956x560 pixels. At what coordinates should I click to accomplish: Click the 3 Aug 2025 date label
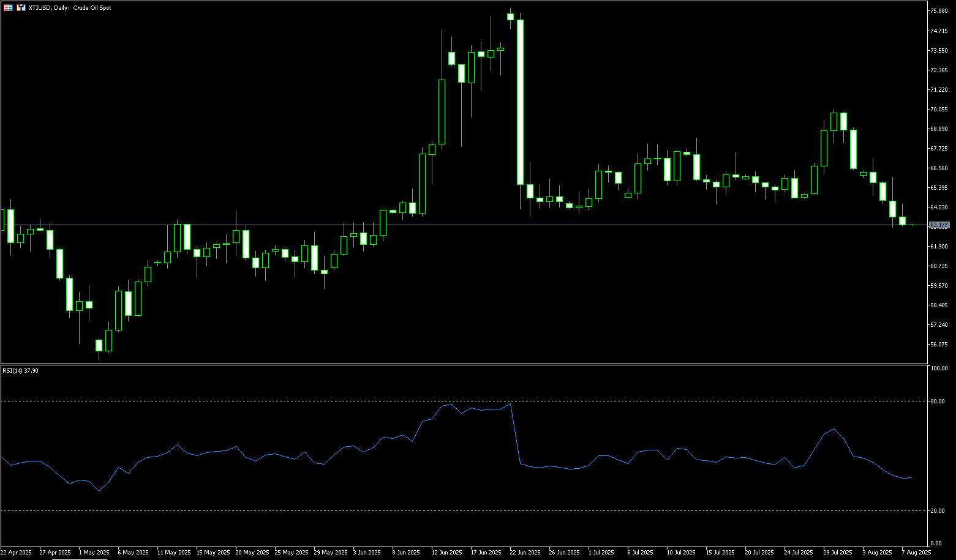click(x=878, y=552)
